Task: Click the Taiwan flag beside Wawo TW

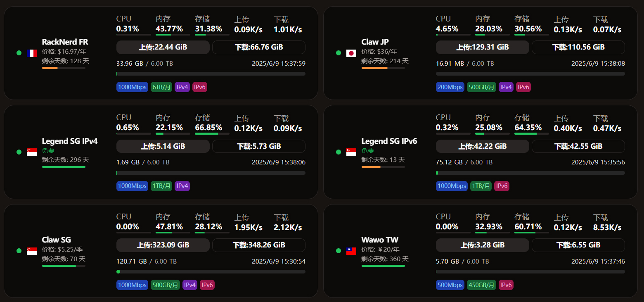Action: click(x=351, y=251)
